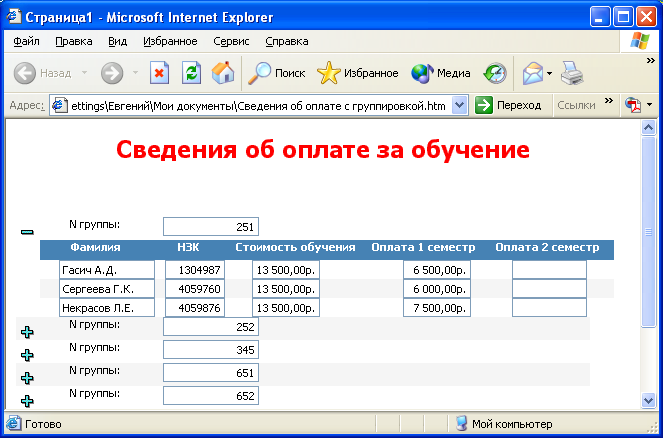Click the scrollbar down arrow

tap(649, 400)
